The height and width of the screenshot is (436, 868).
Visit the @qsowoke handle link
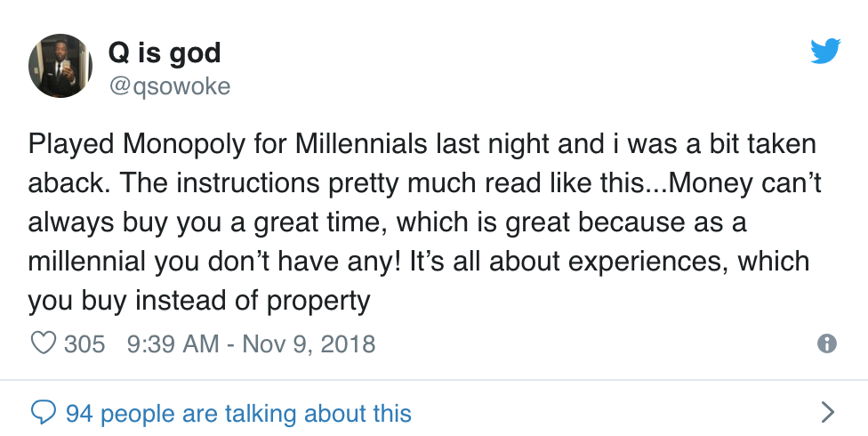(169, 85)
